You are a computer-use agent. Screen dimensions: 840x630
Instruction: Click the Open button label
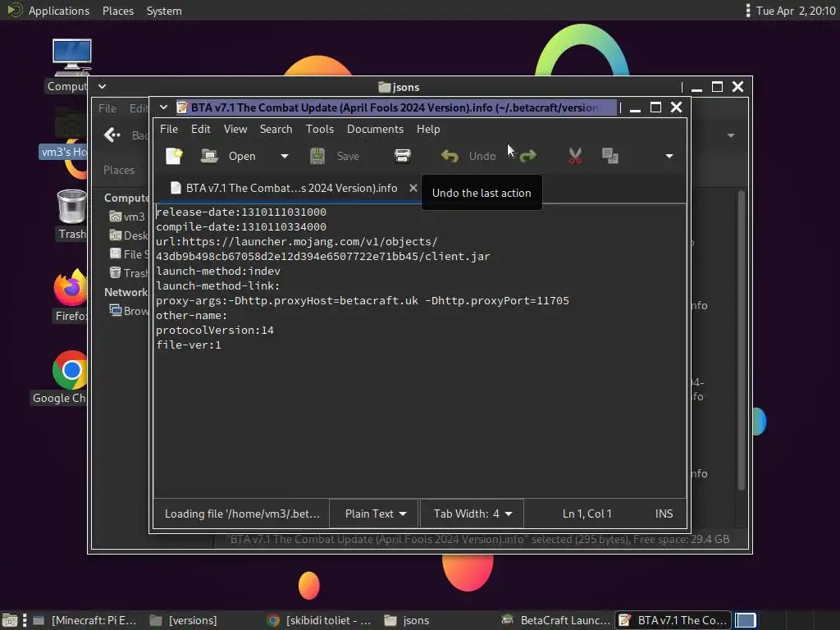(x=242, y=156)
